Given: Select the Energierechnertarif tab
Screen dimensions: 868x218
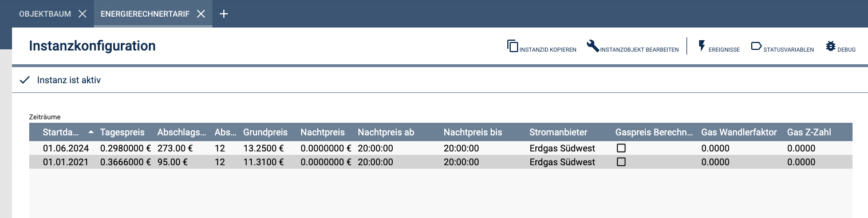Looking at the screenshot, I should click(x=145, y=14).
